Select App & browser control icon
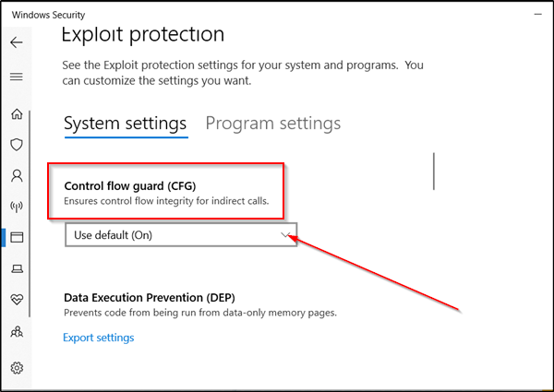The height and width of the screenshot is (392, 554). 17,237
